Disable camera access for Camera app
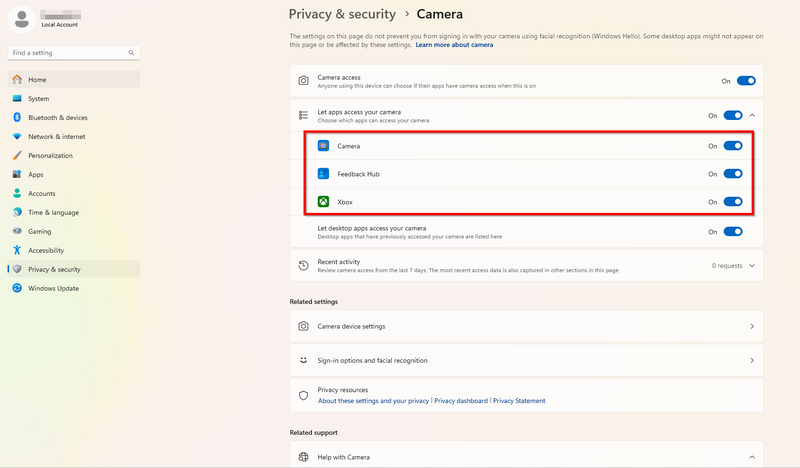The height and width of the screenshot is (468, 800). [x=733, y=146]
